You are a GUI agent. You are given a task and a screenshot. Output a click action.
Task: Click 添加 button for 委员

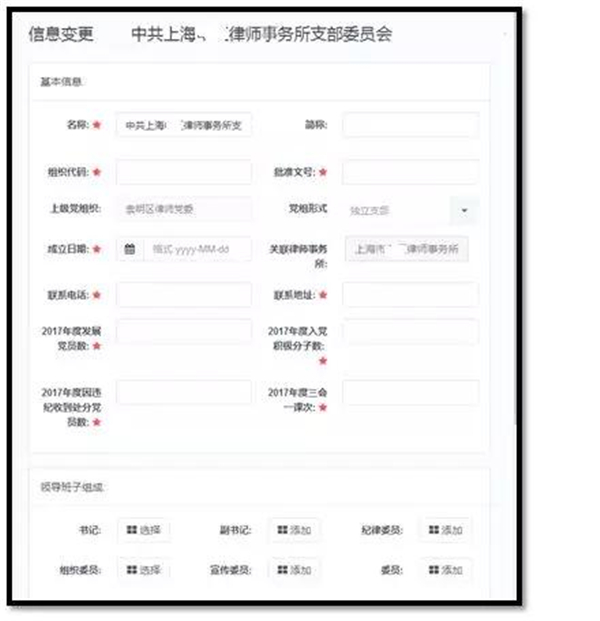click(446, 570)
